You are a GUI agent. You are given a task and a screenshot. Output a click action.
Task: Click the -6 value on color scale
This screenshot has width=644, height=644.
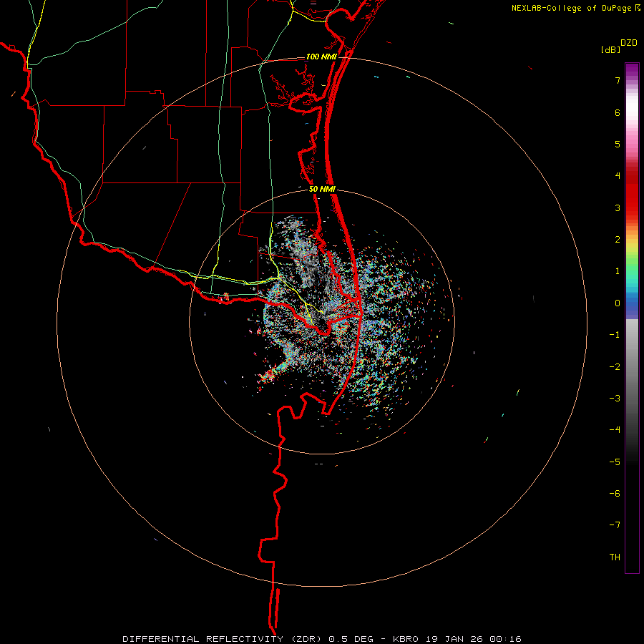point(615,494)
